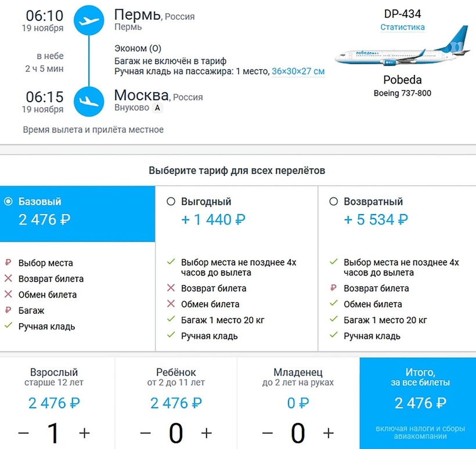Click ruble icon beside Возвратный's Возврат билета
Image resolution: width=476 pixels, height=449 pixels.
(333, 288)
